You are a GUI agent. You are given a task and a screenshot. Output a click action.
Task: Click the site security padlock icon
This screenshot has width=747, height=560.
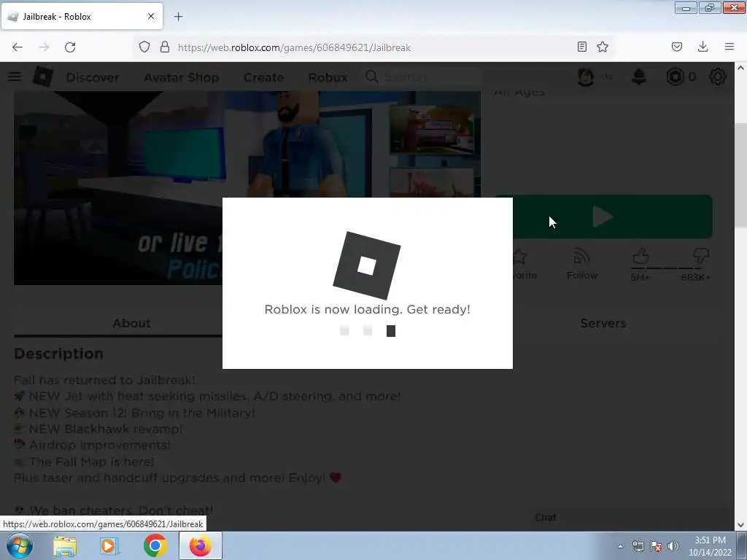165,47
